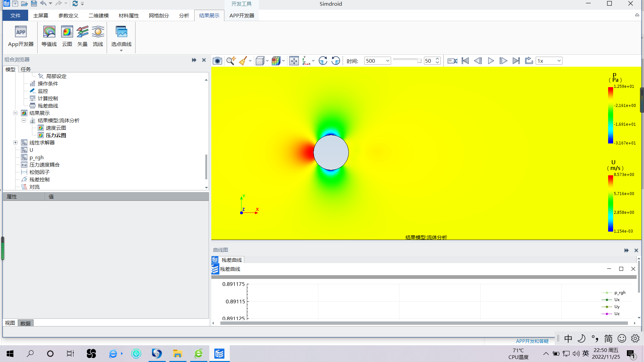Image resolution: width=644 pixels, height=362 pixels.
Task: Click the save icon in title bar
Action: click(x=34, y=4)
